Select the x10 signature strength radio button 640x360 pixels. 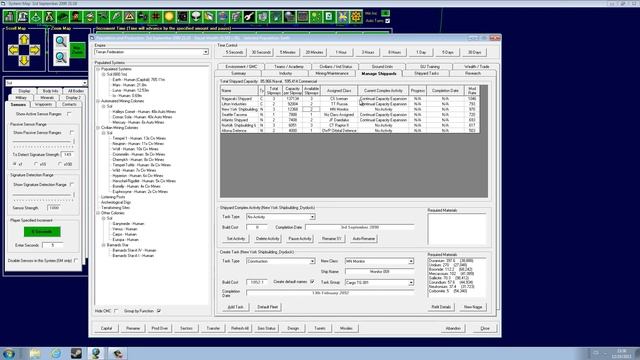36,164
